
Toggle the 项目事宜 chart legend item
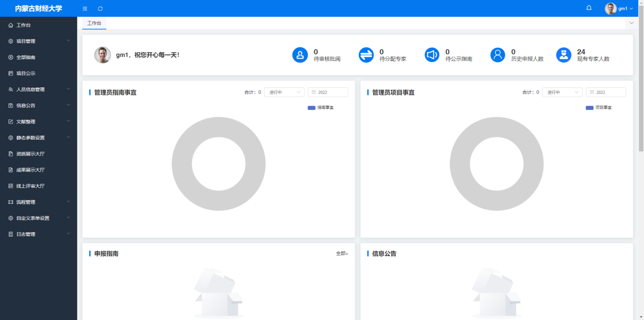click(x=599, y=108)
